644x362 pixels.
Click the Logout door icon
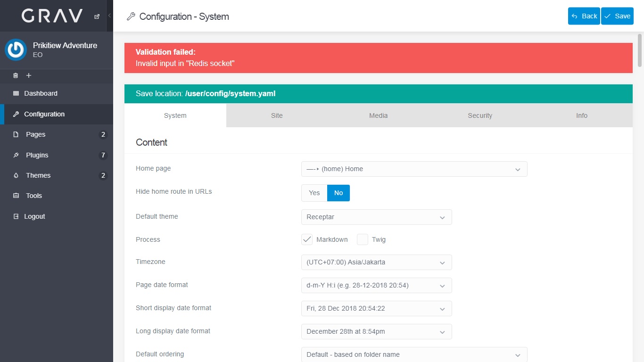click(16, 216)
